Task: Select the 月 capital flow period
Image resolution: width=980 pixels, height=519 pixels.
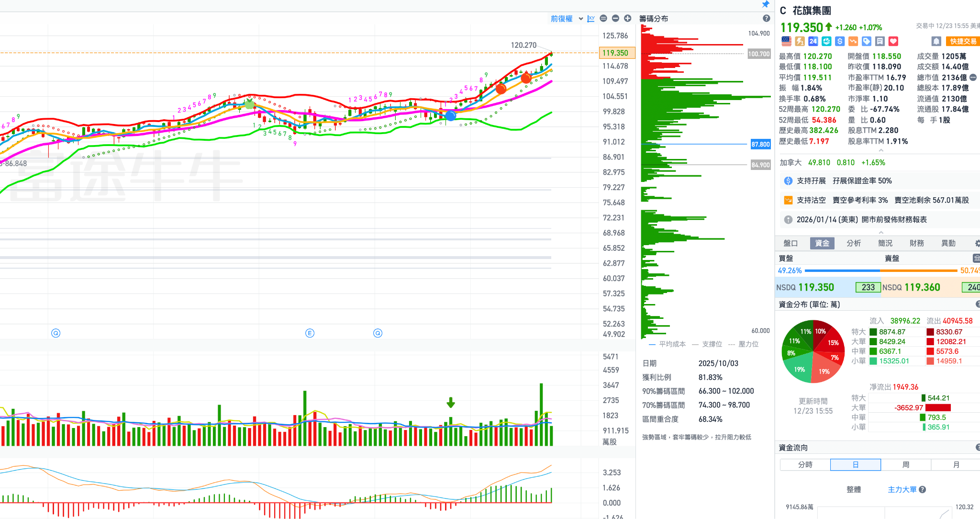Action: (x=956, y=464)
